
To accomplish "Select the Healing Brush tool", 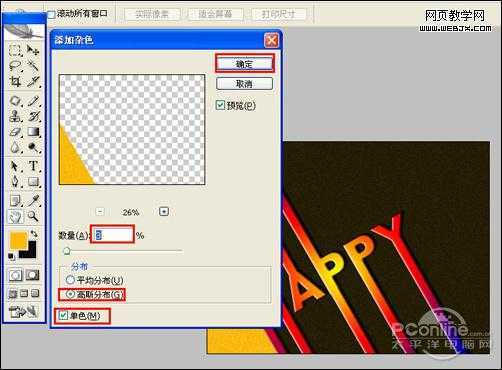I will point(15,101).
